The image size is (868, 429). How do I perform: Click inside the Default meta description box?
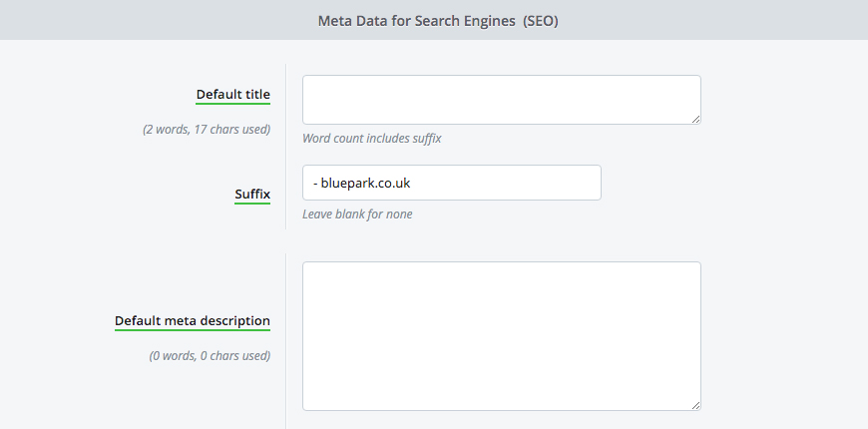(x=502, y=336)
